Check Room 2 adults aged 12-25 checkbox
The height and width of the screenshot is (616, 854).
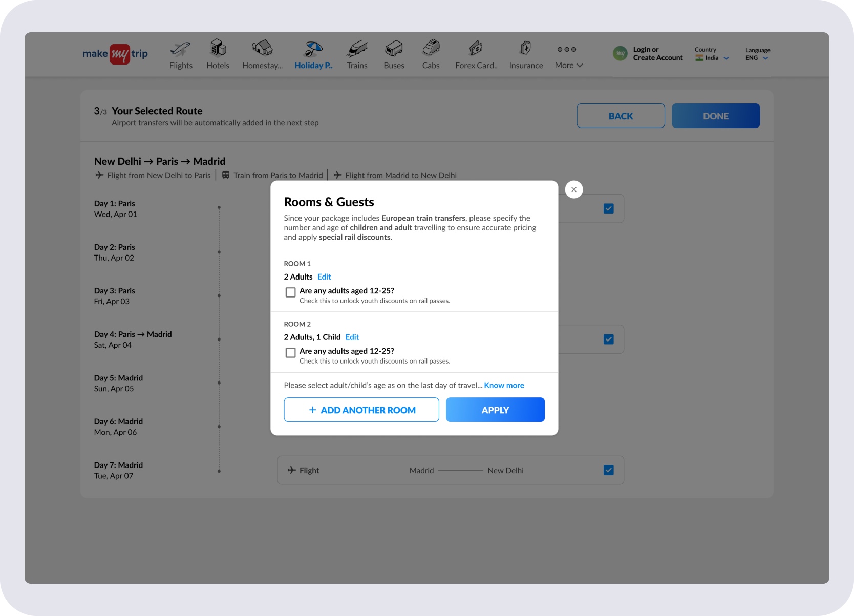click(290, 353)
